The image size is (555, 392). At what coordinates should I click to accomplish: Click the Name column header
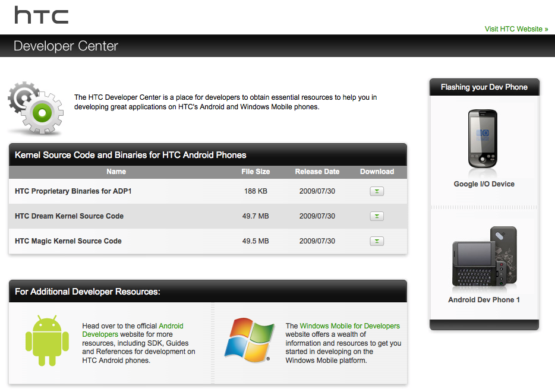(x=116, y=172)
